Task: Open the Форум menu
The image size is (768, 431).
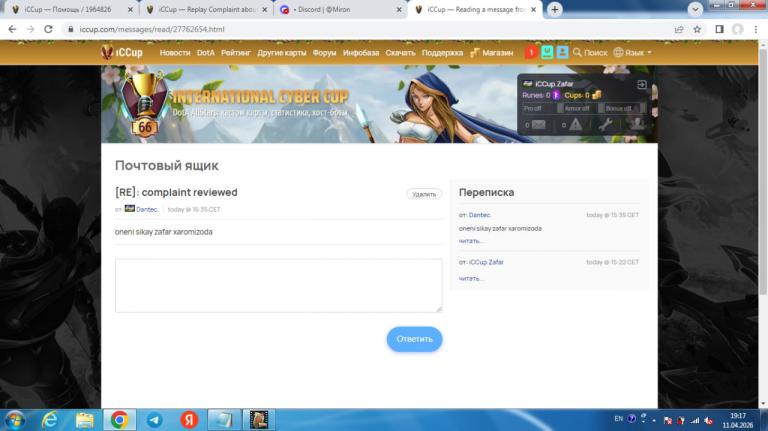Action: pos(324,52)
